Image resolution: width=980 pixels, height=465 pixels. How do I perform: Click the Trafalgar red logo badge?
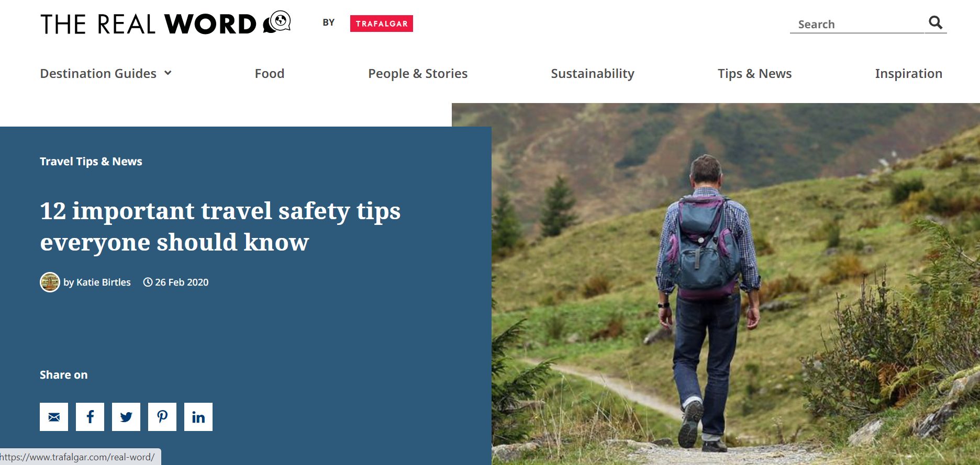coord(382,24)
